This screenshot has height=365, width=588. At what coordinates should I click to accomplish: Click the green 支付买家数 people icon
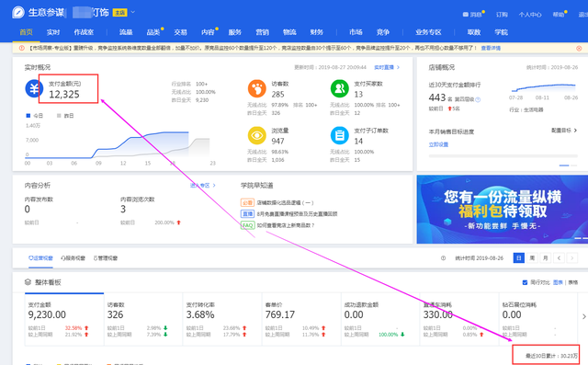pos(339,88)
